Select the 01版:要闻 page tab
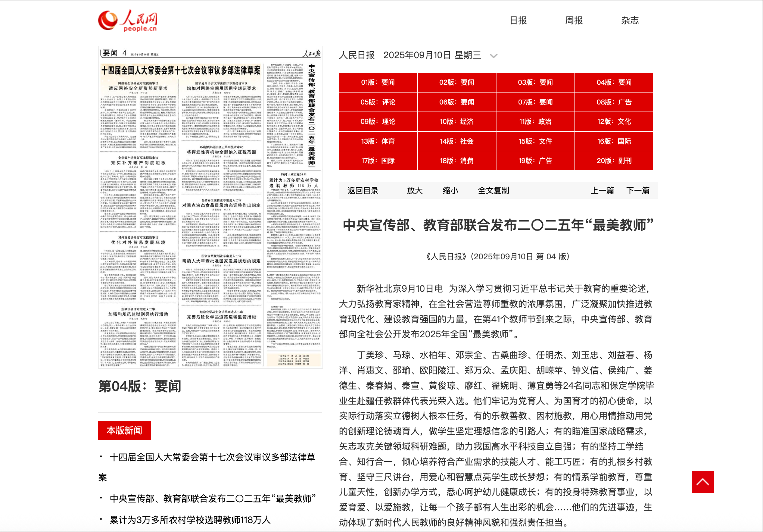Screen dimensions: 763x532 tap(378, 82)
